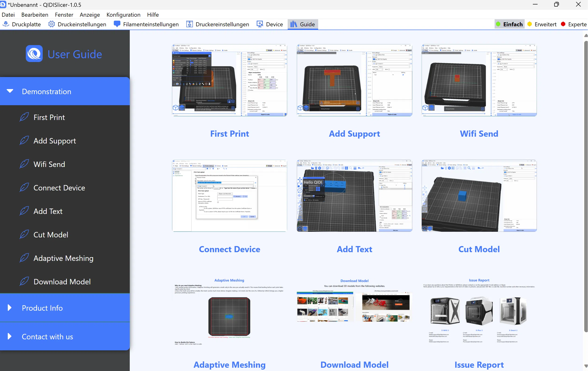Viewport: 588px width, 371px height.
Task: Click the feather icon beside Connect Device
Action: point(24,187)
